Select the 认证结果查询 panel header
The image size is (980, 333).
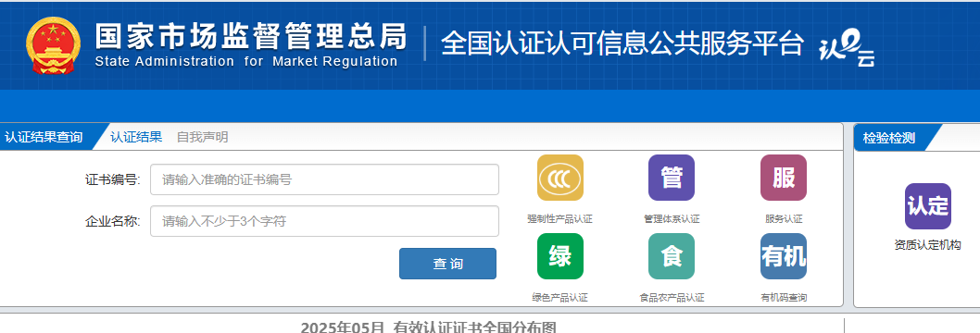coord(44,137)
